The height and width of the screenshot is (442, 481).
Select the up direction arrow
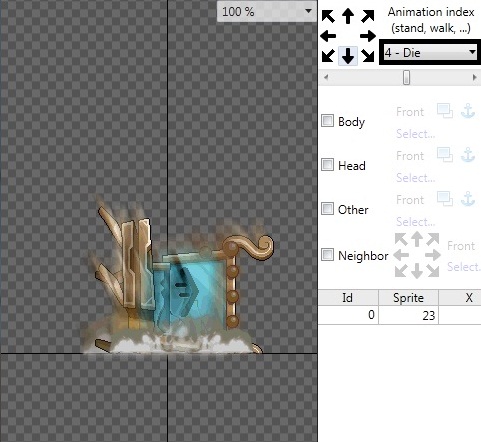(348, 16)
